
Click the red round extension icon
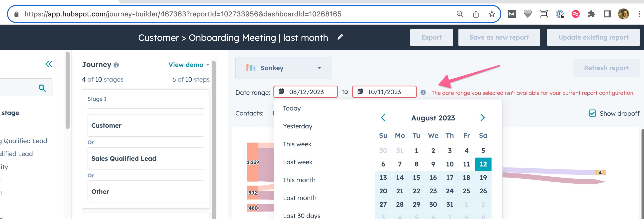click(575, 14)
